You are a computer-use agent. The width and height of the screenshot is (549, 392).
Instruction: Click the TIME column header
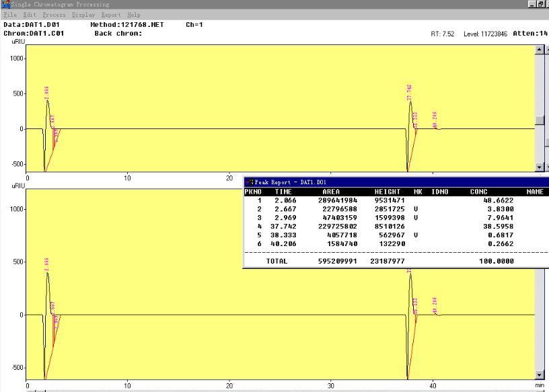[x=283, y=192]
